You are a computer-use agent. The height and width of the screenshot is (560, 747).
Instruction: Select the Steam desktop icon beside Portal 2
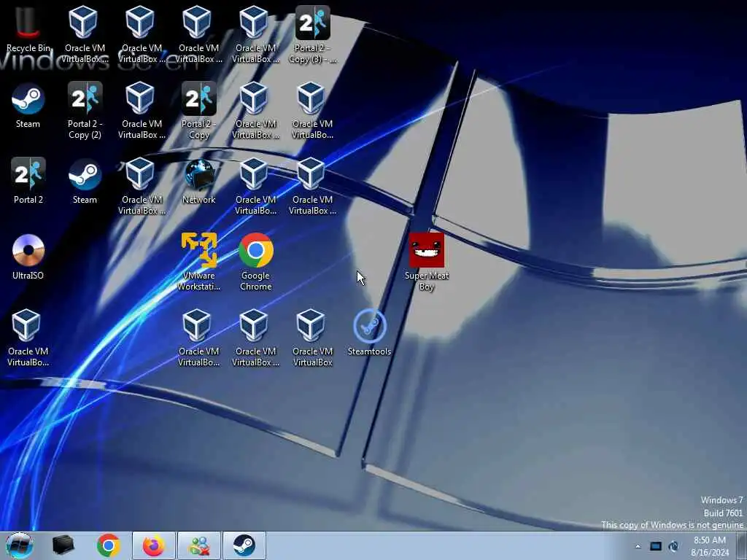[x=85, y=181]
